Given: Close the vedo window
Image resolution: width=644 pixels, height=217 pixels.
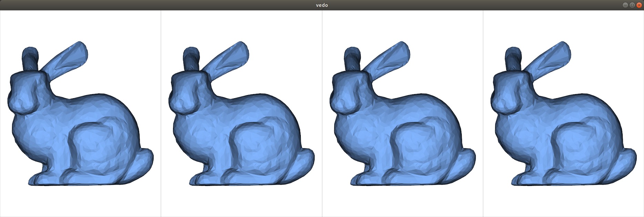Looking at the screenshot, I should (639, 5).
